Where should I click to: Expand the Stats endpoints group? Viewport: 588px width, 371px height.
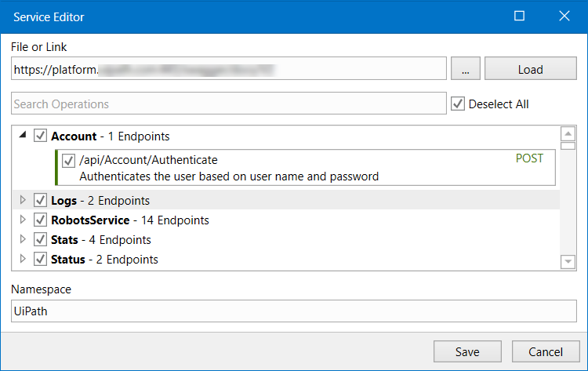pyautogui.click(x=23, y=239)
